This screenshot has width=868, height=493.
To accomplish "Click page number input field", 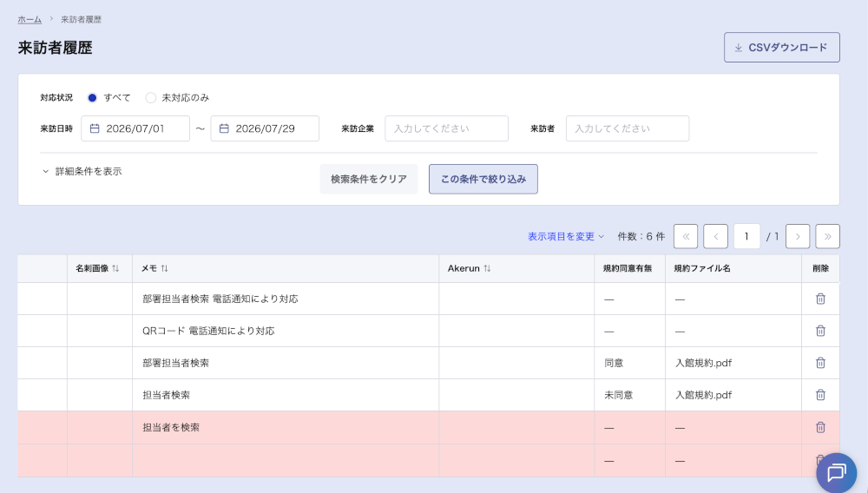I will coord(746,236).
